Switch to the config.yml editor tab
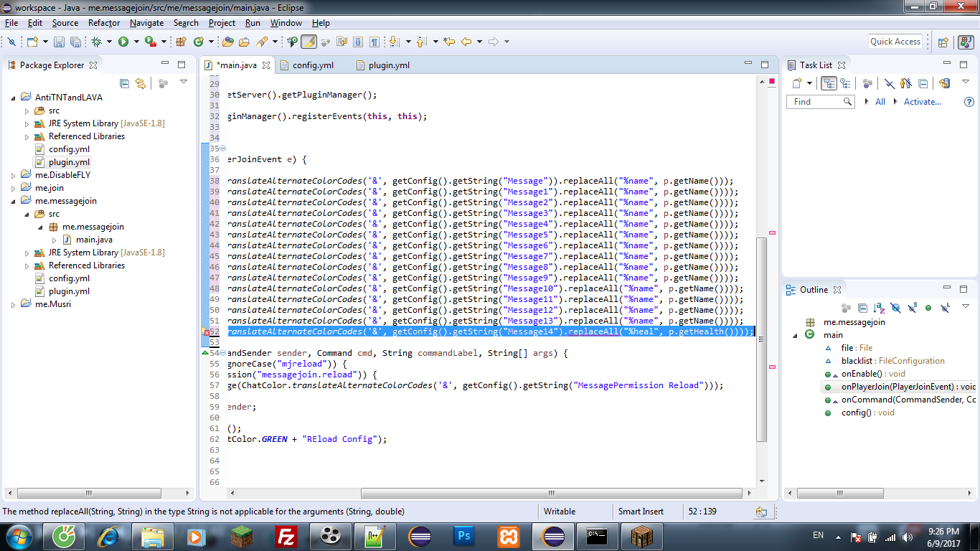This screenshot has height=551, width=980. pos(313,65)
